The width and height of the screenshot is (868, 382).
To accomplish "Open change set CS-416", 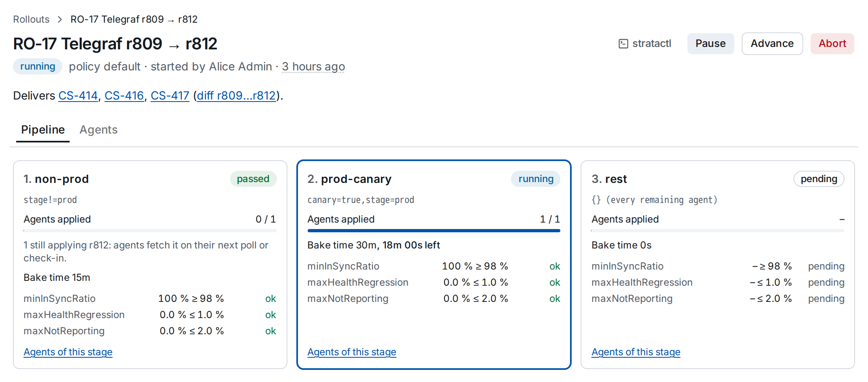I will [x=124, y=96].
